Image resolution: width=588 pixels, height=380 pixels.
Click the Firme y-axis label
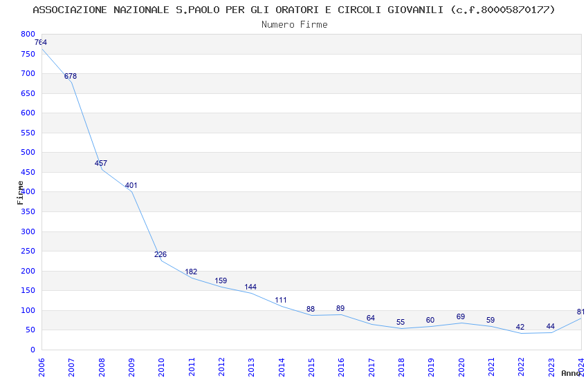(20, 193)
